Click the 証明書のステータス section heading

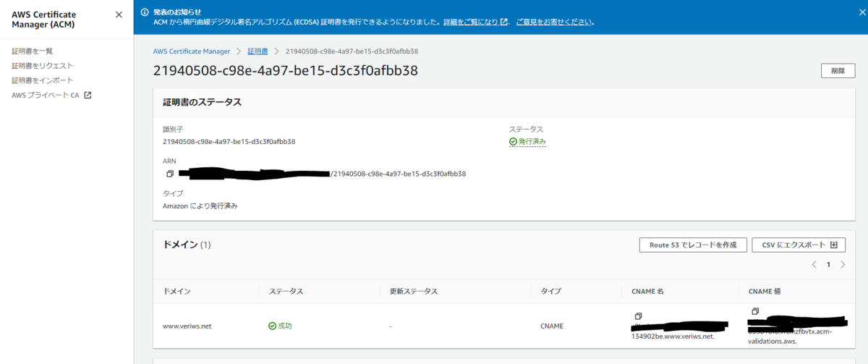tap(202, 102)
